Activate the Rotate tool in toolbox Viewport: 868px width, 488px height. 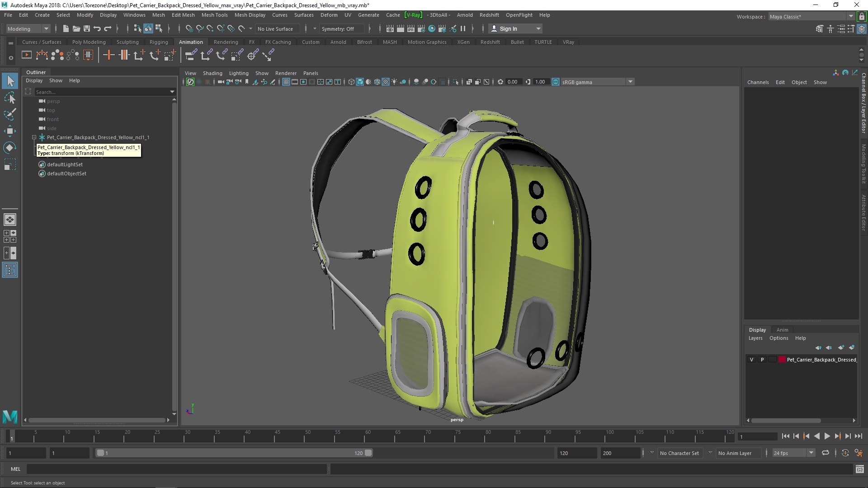tap(10, 148)
